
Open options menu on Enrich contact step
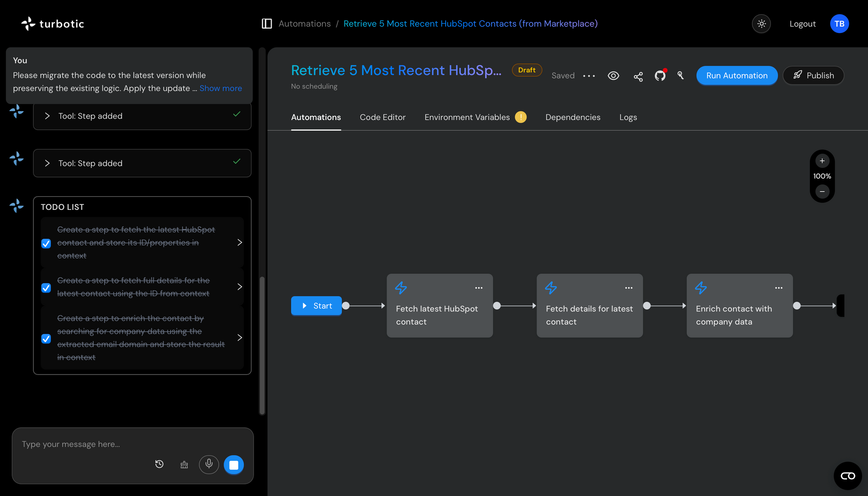click(x=778, y=288)
